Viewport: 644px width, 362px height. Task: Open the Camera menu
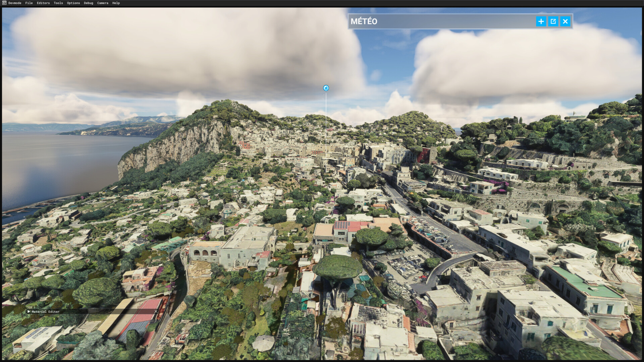103,3
